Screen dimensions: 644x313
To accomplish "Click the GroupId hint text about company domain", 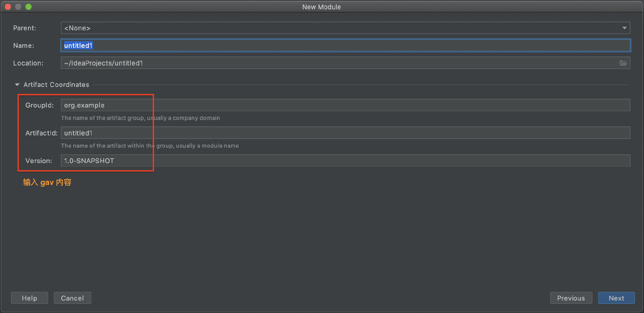I will pyautogui.click(x=140, y=118).
